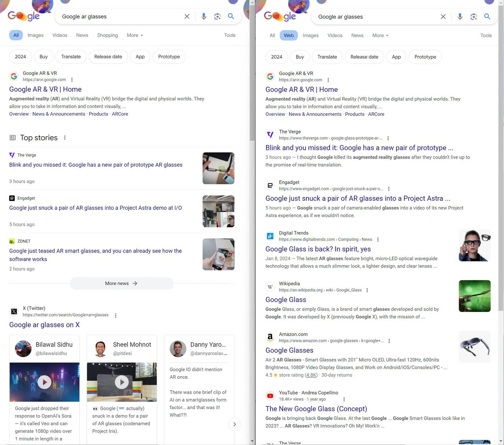Open options menu for The Verge web result
The height and width of the screenshot is (445, 504).
coord(388,138)
